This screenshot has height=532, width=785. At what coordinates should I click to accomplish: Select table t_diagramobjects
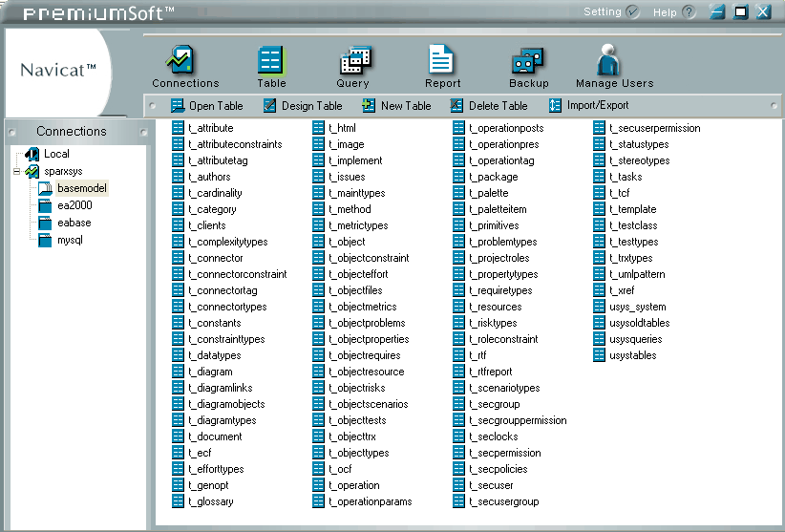point(226,404)
